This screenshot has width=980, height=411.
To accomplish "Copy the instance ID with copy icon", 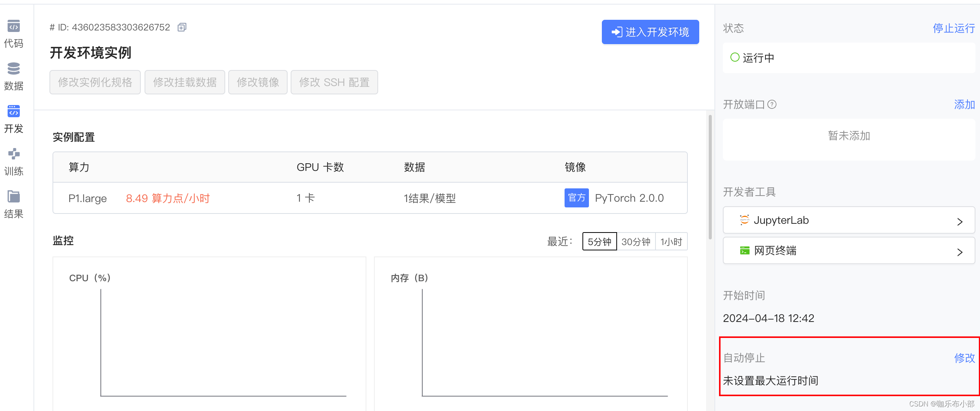I will [182, 27].
